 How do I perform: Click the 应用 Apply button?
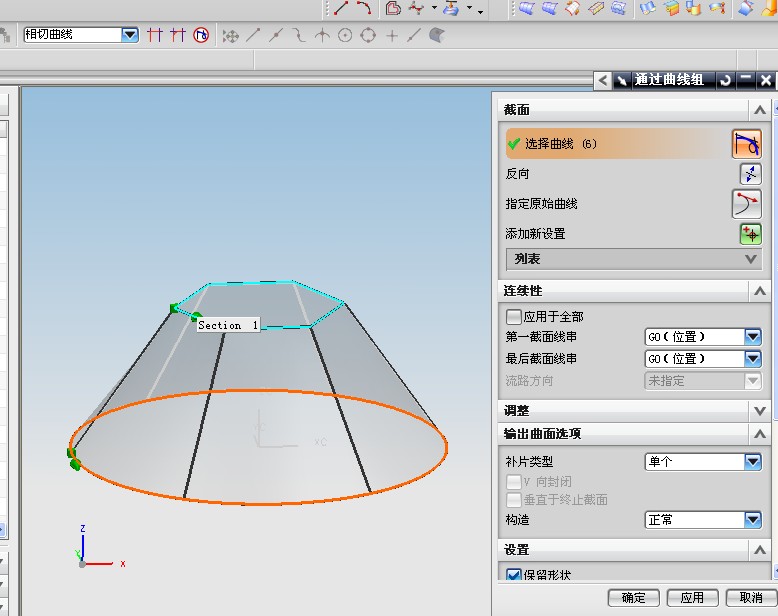point(692,598)
